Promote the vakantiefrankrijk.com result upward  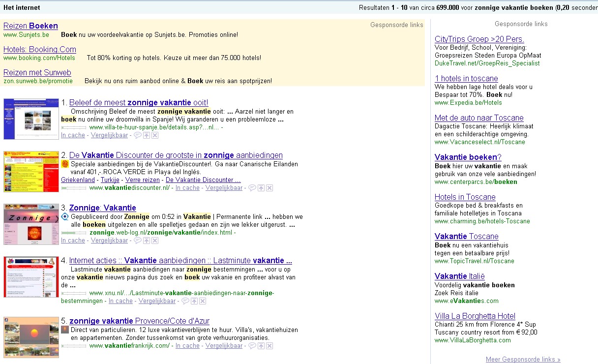261,346
